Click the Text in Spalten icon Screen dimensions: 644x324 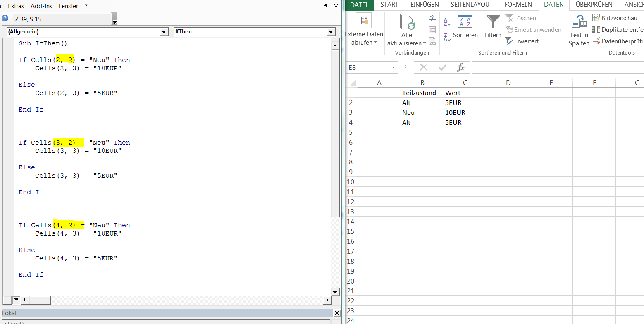tap(579, 22)
